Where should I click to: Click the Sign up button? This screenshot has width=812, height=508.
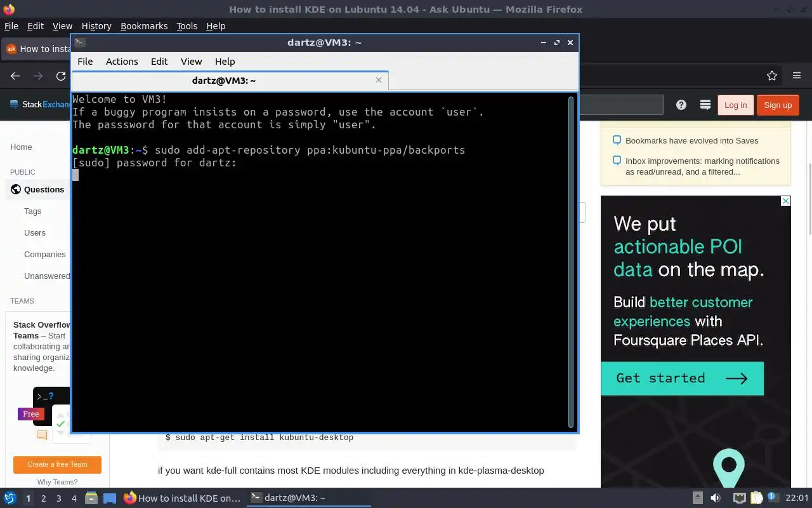[778, 105]
